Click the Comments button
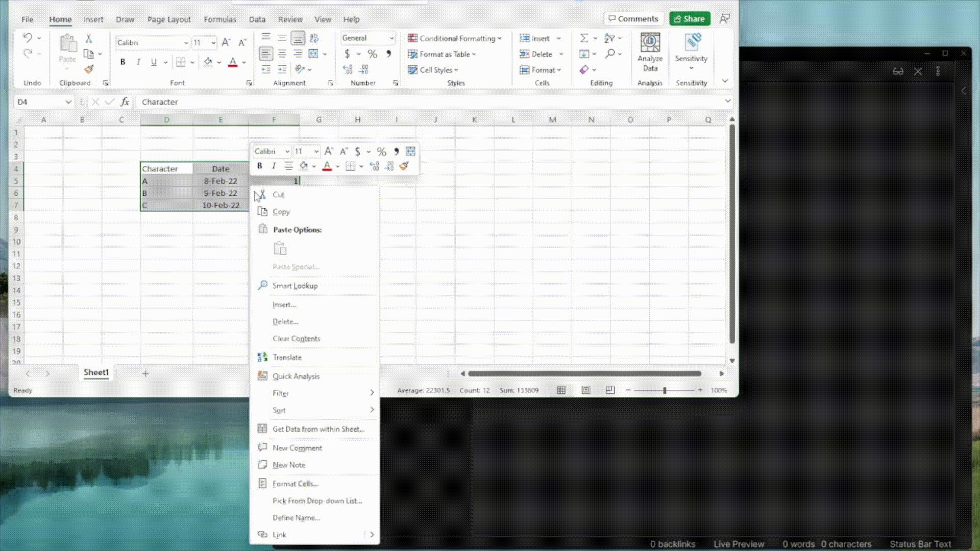980x551 pixels. [x=633, y=19]
